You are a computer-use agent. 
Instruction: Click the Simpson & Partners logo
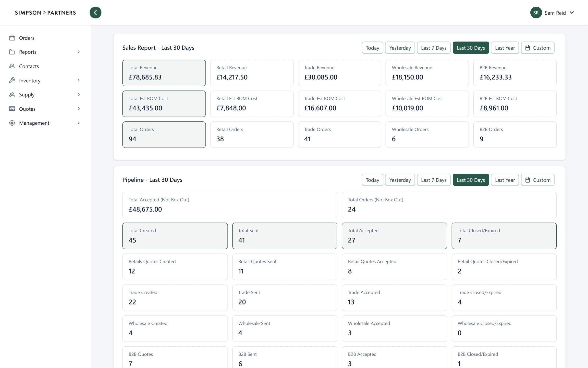tap(45, 13)
